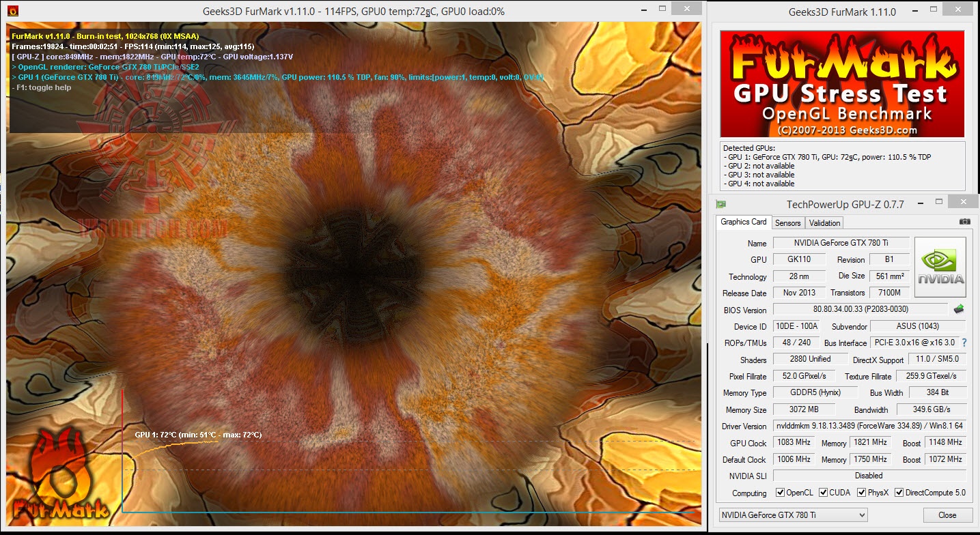Click the Default Clock field 1006 MHz
Image resolution: width=980 pixels, height=535 pixels.
794,459
